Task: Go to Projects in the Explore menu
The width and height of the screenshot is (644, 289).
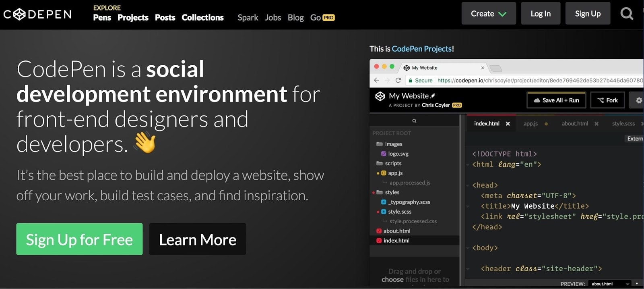Action: coord(133,18)
